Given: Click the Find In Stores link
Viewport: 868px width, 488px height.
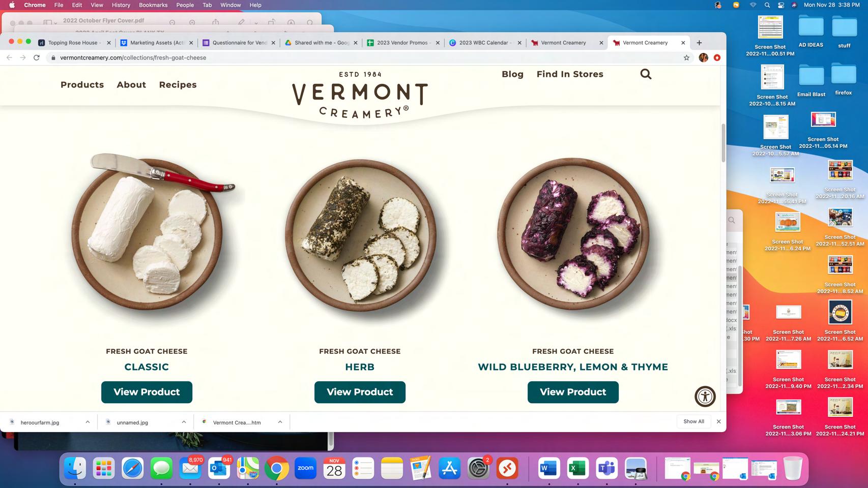Looking at the screenshot, I should pos(570,74).
